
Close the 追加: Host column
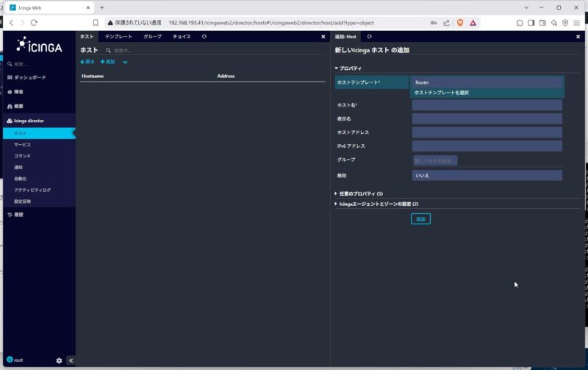pyautogui.click(x=578, y=37)
